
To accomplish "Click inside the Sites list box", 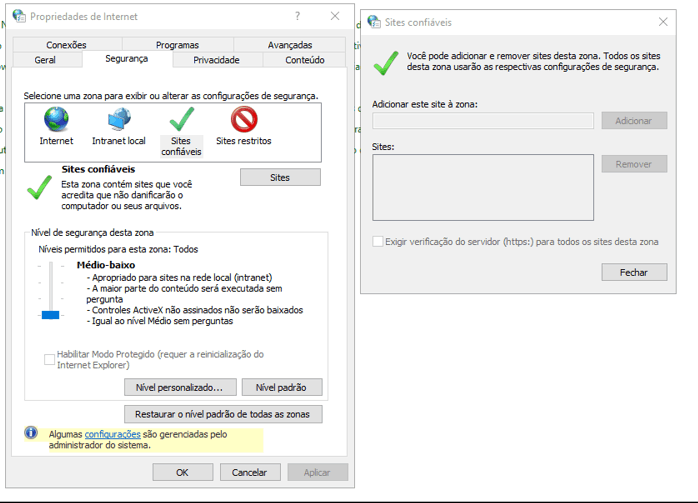I will click(483, 187).
